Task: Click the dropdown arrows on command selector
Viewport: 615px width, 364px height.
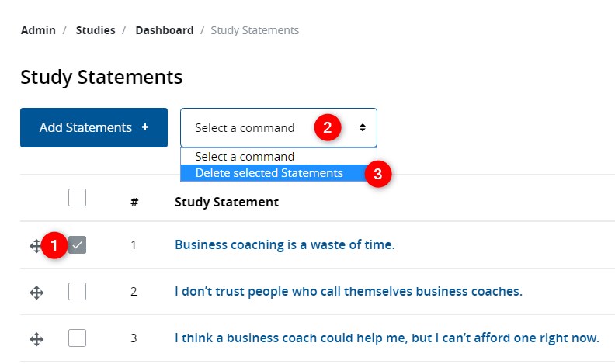Action: coord(362,128)
